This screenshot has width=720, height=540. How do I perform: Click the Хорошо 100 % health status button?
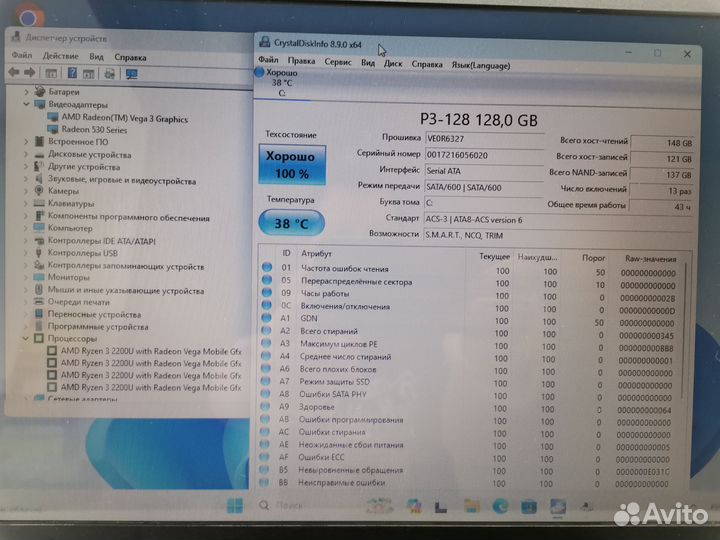click(x=292, y=165)
